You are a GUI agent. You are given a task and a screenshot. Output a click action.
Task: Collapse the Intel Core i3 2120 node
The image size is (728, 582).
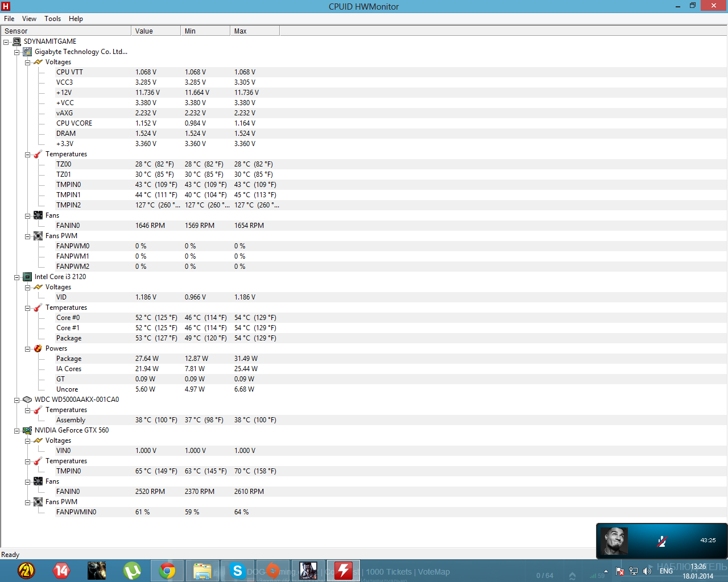click(17, 277)
